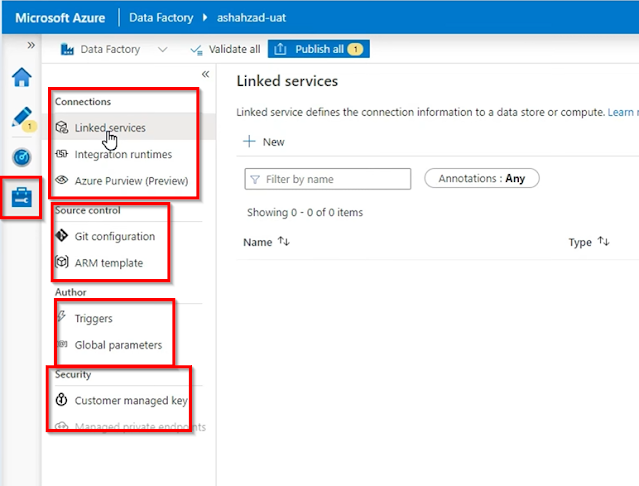639x486 pixels.
Task: Open Global parameters
Action: point(118,345)
